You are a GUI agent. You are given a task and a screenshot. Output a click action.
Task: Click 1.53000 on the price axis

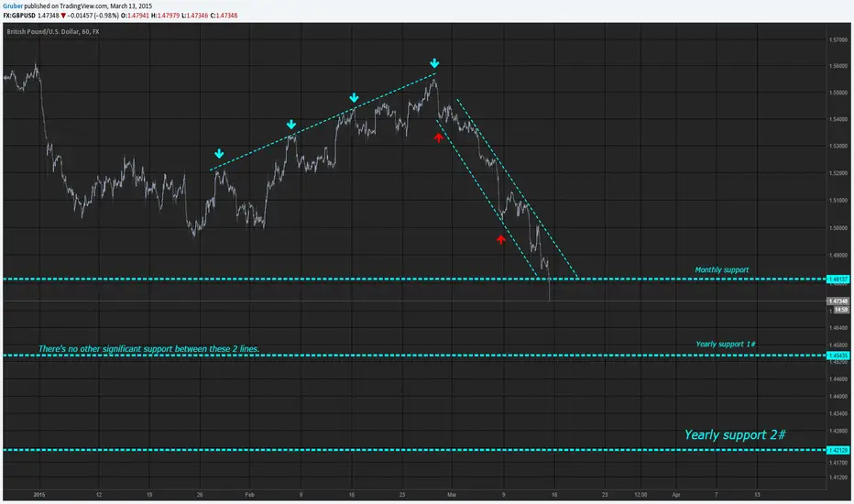838,146
